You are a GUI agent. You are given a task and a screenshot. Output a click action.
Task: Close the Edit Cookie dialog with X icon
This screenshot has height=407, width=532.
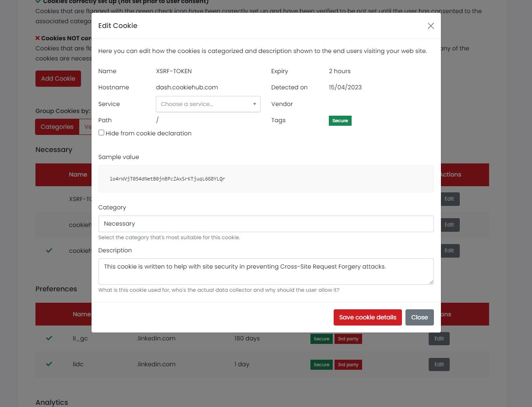pos(430,26)
